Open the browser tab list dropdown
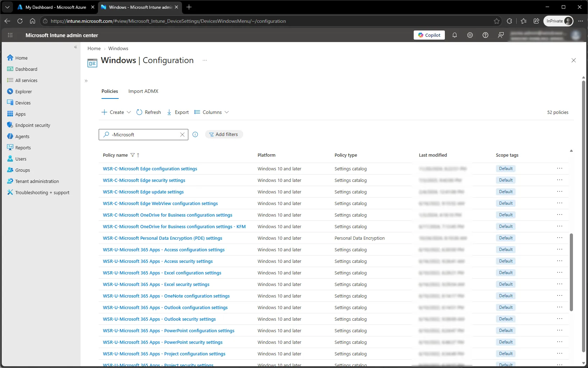This screenshot has width=588, height=368. pos(7,7)
